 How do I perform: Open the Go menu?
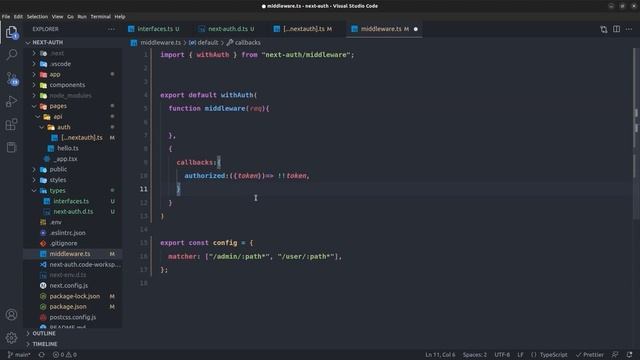70,17
